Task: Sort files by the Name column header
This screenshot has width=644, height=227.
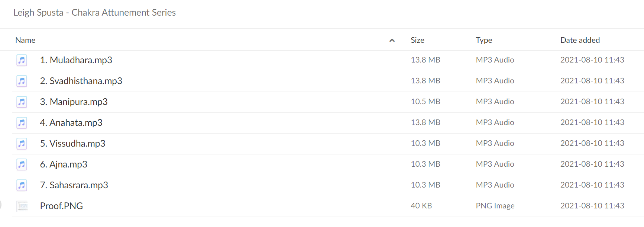Action: (x=25, y=40)
